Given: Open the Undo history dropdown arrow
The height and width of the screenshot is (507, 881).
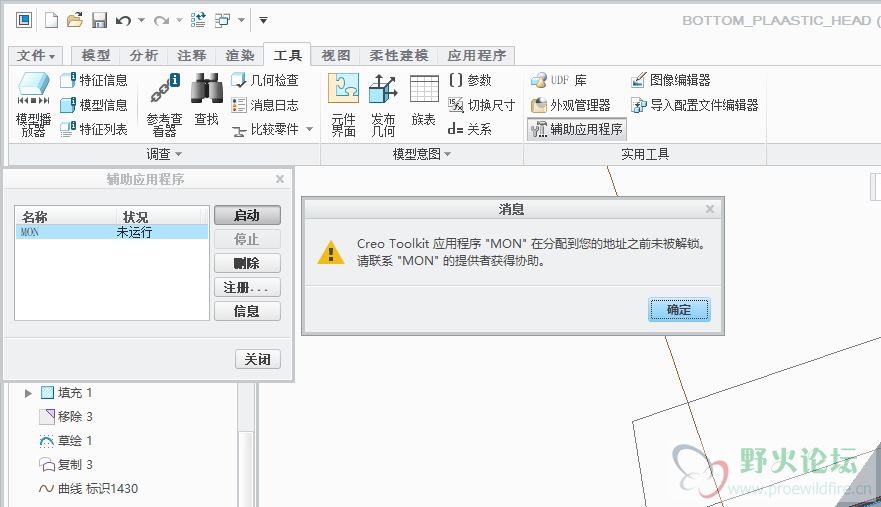Looking at the screenshot, I should pyautogui.click(x=142, y=21).
